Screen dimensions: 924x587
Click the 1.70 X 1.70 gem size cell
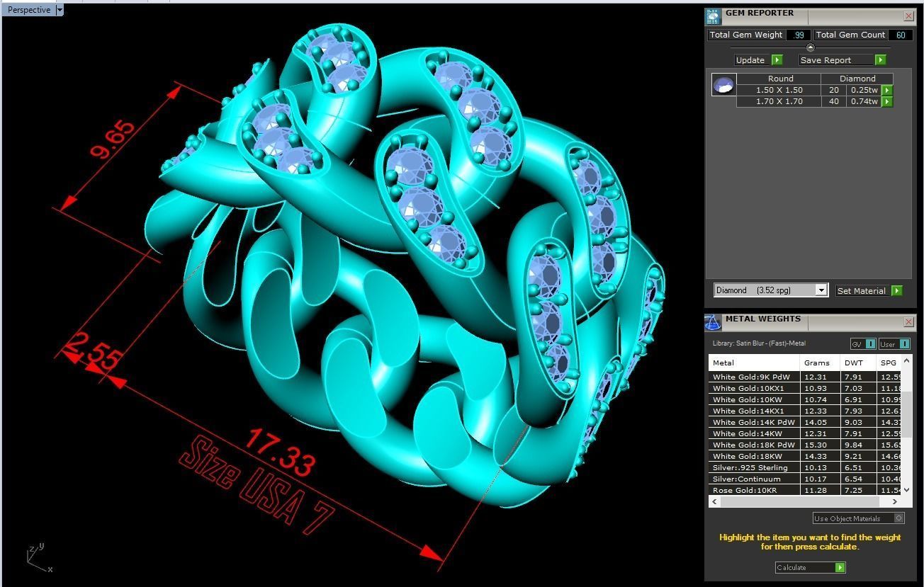(779, 101)
